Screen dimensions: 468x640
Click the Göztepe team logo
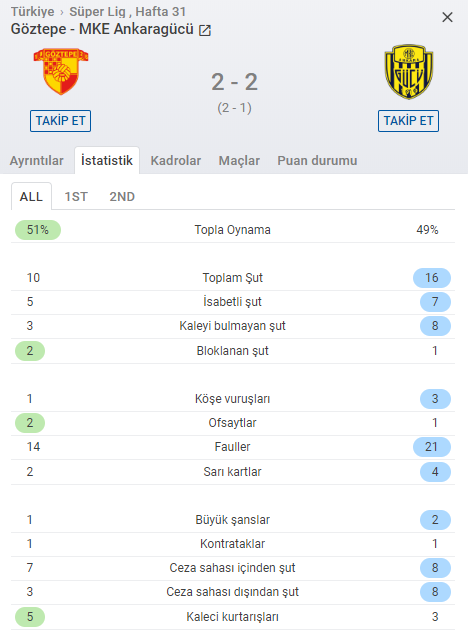(x=61, y=71)
